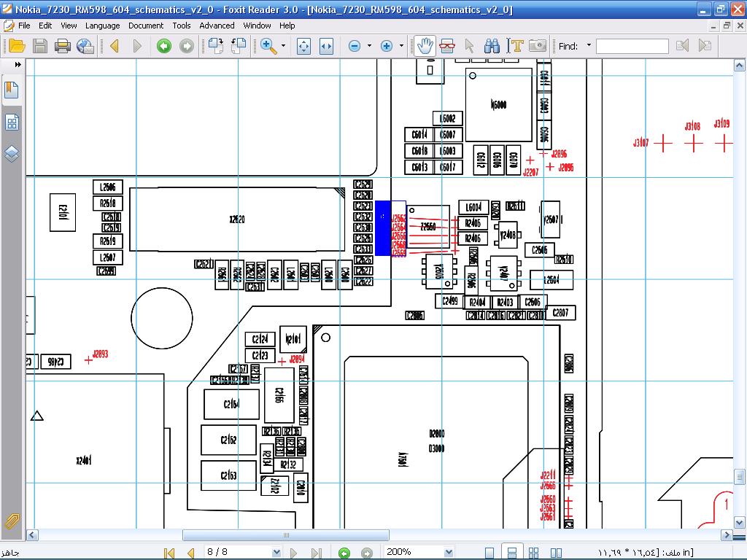Click into the Find text field
The width and height of the screenshot is (747, 560).
coord(632,46)
